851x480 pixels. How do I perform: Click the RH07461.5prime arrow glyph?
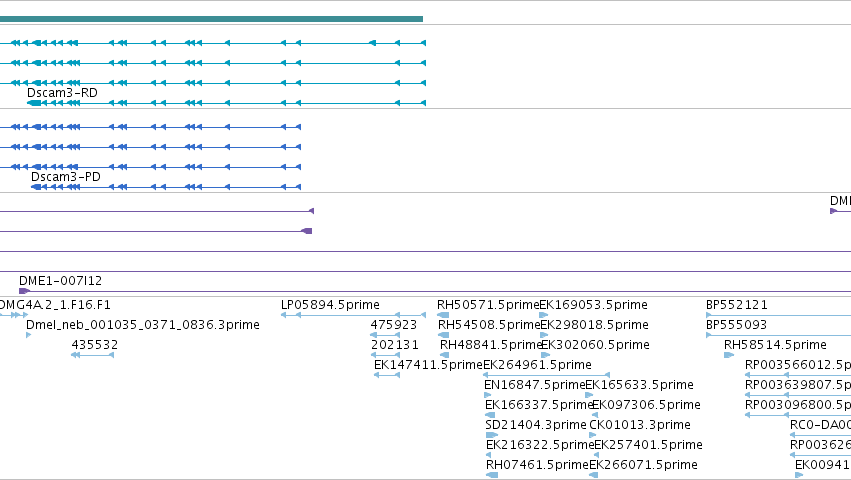(492, 475)
